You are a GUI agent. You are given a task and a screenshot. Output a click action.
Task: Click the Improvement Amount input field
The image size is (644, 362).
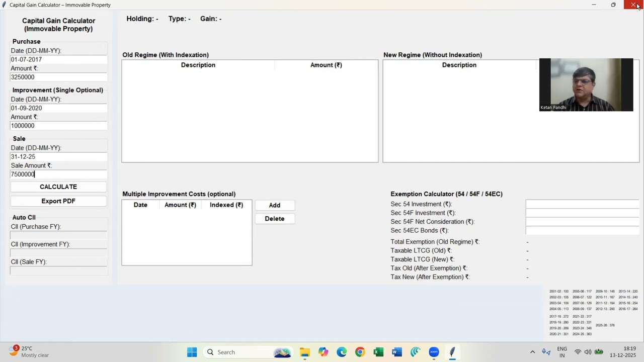click(58, 126)
